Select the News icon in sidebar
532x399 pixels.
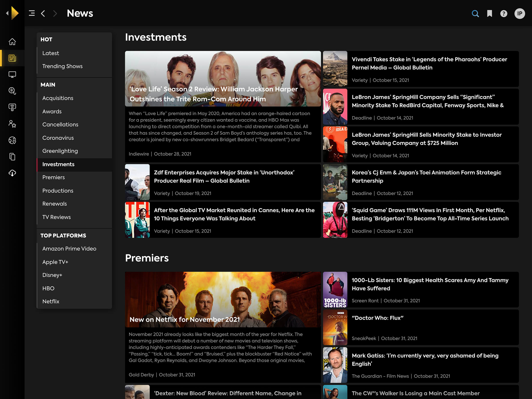[x=12, y=58]
